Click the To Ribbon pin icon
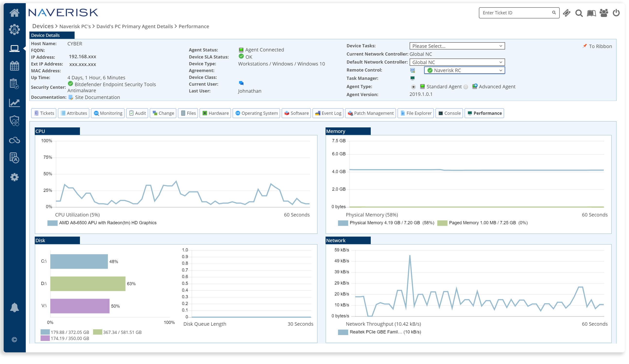This screenshot has height=364, width=629. (x=585, y=46)
